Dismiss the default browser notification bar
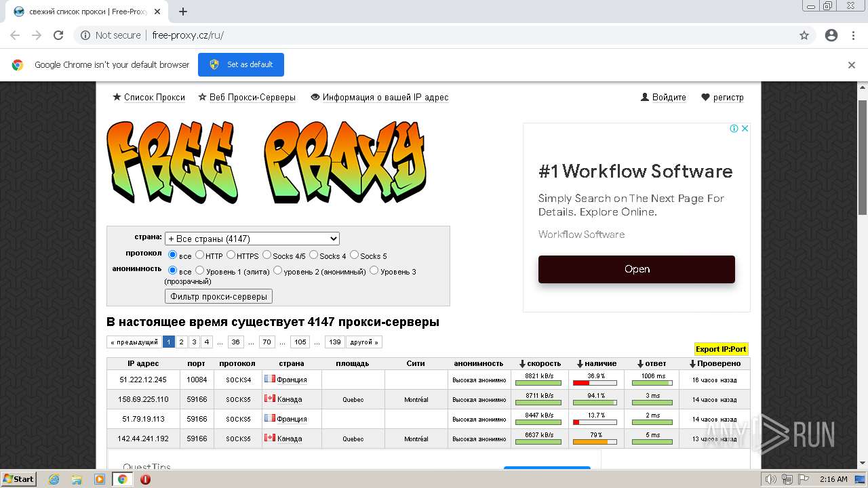This screenshot has width=868, height=488. click(852, 65)
